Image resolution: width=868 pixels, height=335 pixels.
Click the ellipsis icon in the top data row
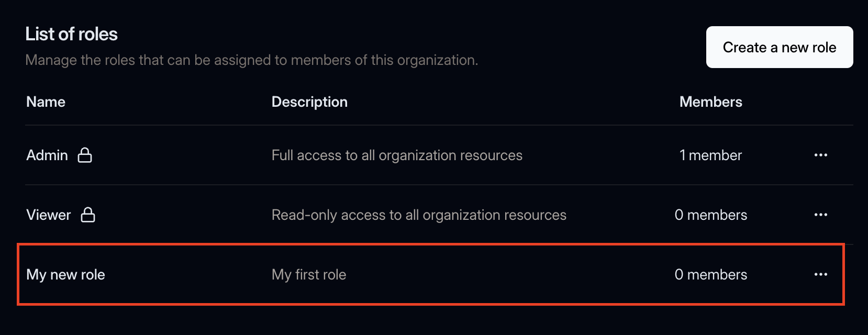click(x=821, y=155)
